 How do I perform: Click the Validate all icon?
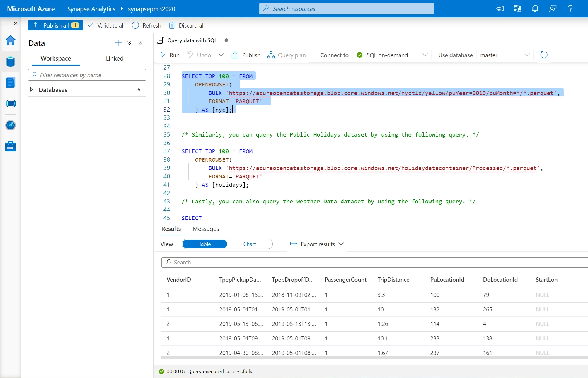105,25
